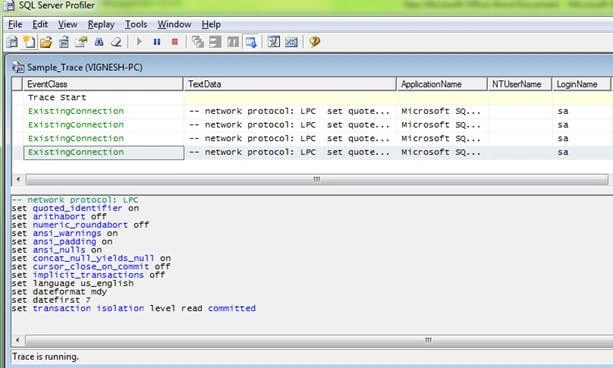The height and width of the screenshot is (368, 613).
Task: Open the Replay menu
Action: click(x=101, y=24)
